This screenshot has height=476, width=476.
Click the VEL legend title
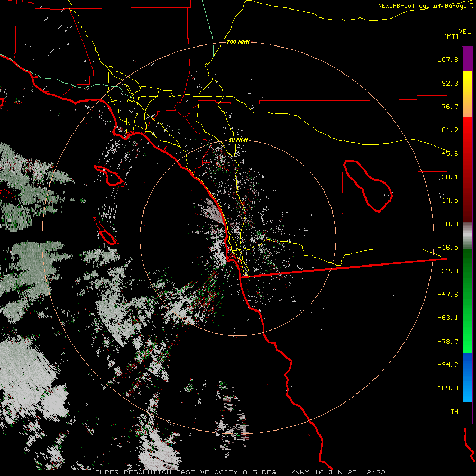click(x=464, y=32)
